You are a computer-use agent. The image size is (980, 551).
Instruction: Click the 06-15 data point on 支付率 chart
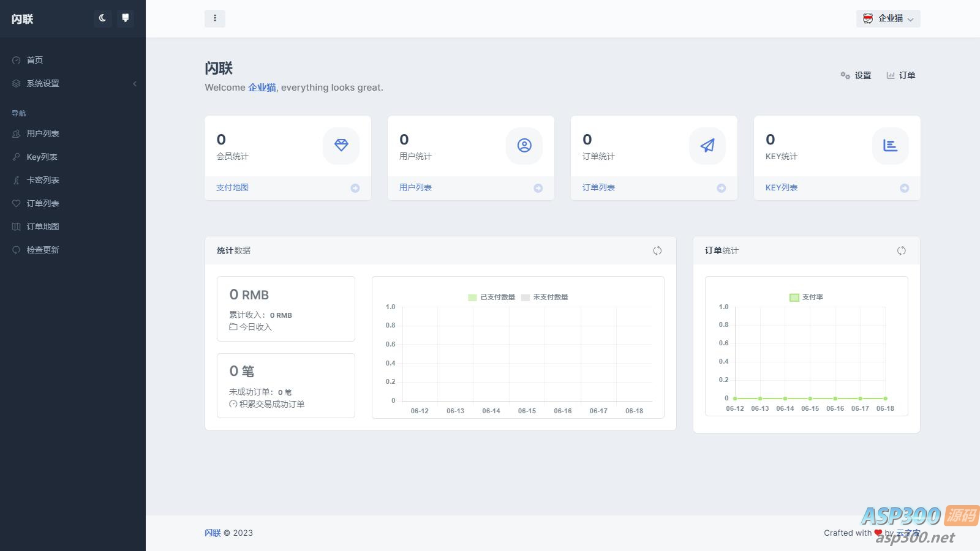[x=810, y=399]
